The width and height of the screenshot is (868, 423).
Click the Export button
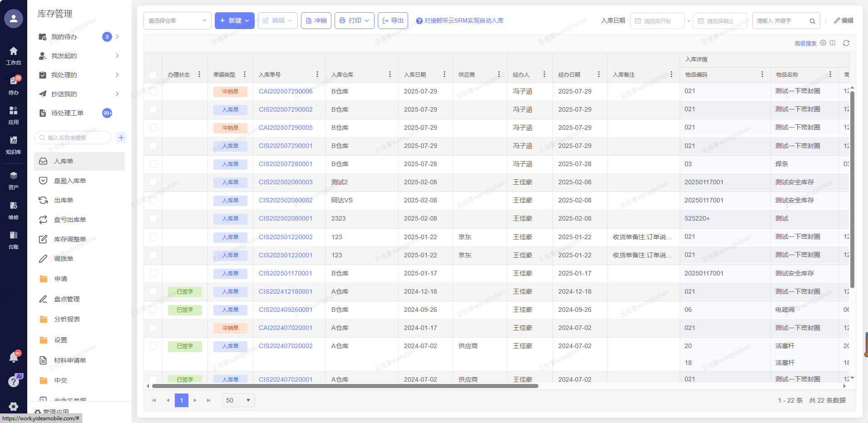(x=393, y=21)
